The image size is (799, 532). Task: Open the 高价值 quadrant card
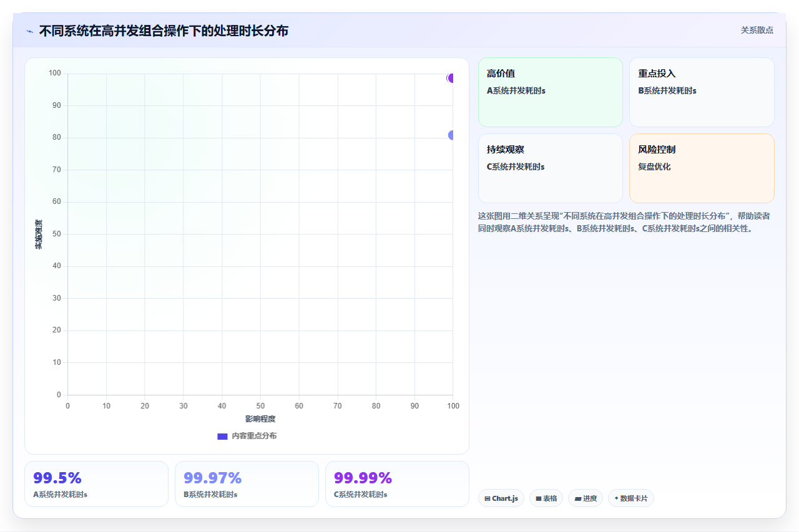[x=551, y=92]
